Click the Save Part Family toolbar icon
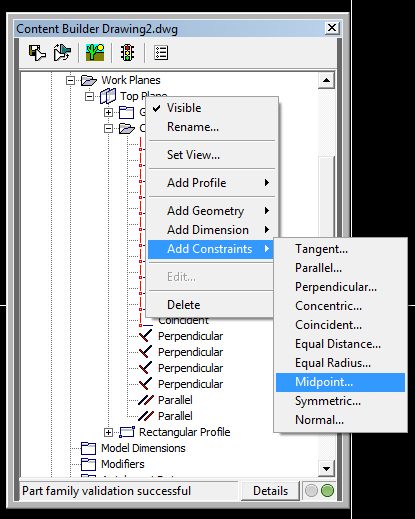Viewport: 415px width, 519px height. tap(37, 53)
